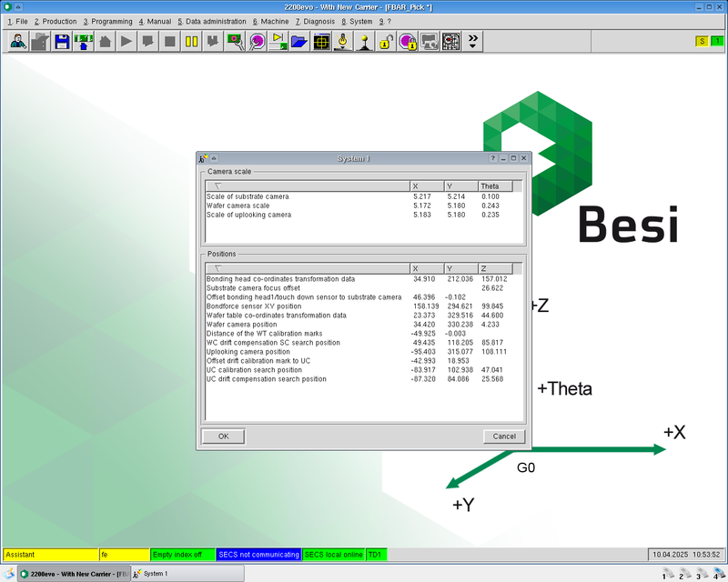Select Distance of the WT calibration marks row
This screenshot has width=728, height=582.
(x=363, y=334)
